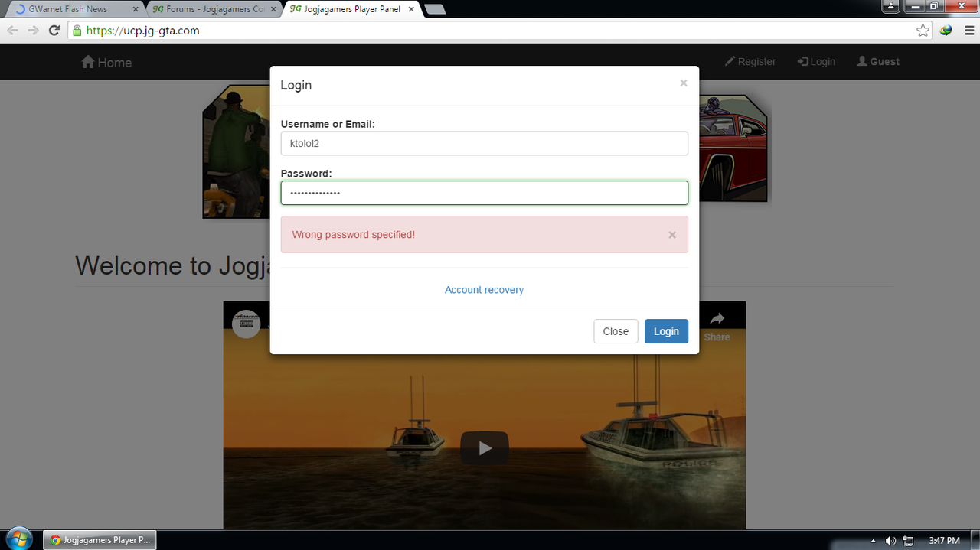
Task: Click the Login dialog title
Action: [x=296, y=85]
